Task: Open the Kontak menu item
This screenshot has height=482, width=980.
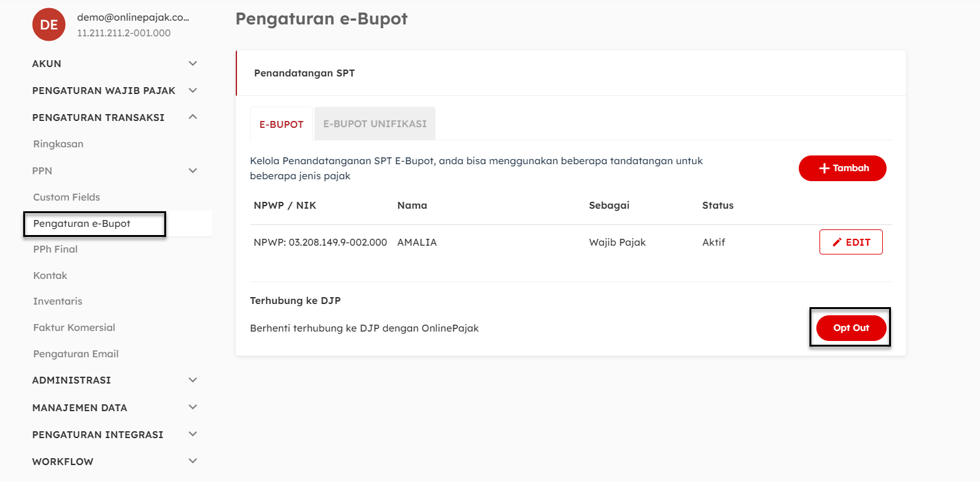Action: 50,276
